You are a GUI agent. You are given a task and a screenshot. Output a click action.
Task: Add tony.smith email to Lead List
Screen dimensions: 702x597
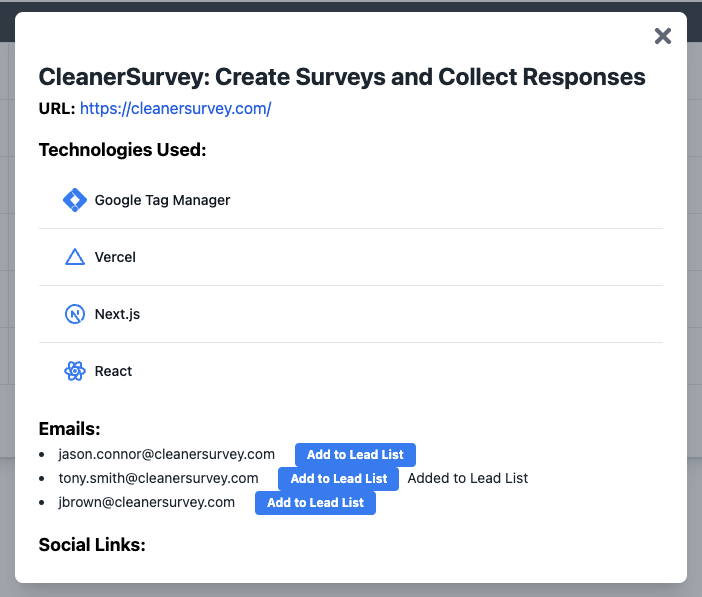pos(338,479)
